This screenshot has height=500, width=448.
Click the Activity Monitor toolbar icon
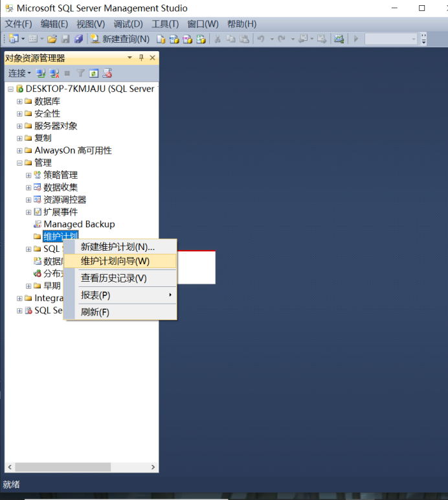coord(339,39)
